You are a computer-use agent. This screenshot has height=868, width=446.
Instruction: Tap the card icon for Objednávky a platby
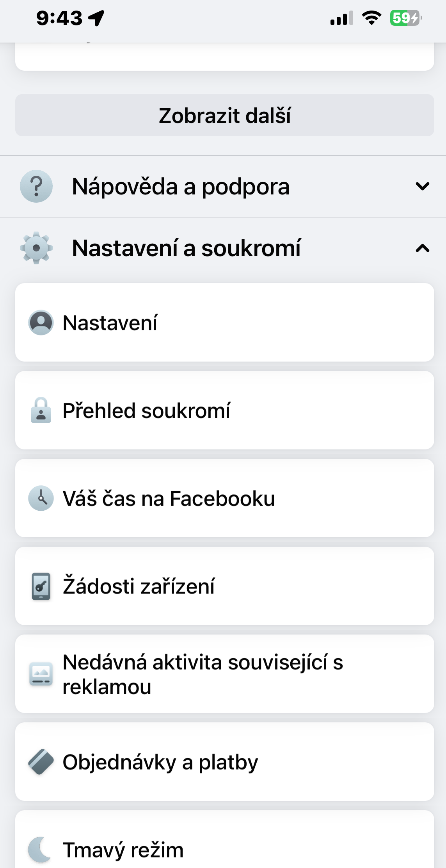coord(41,762)
